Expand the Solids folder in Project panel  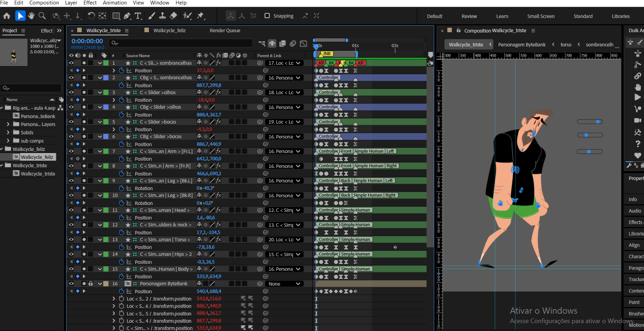click(x=8, y=132)
